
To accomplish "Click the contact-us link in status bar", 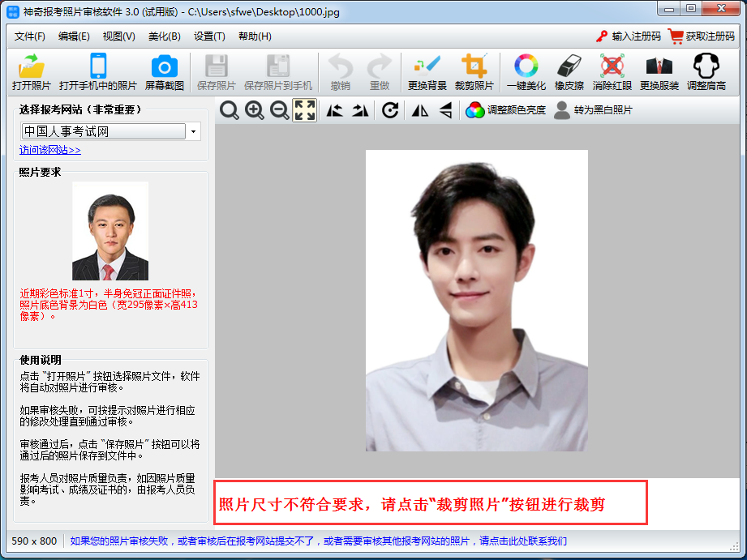I will [x=318, y=541].
